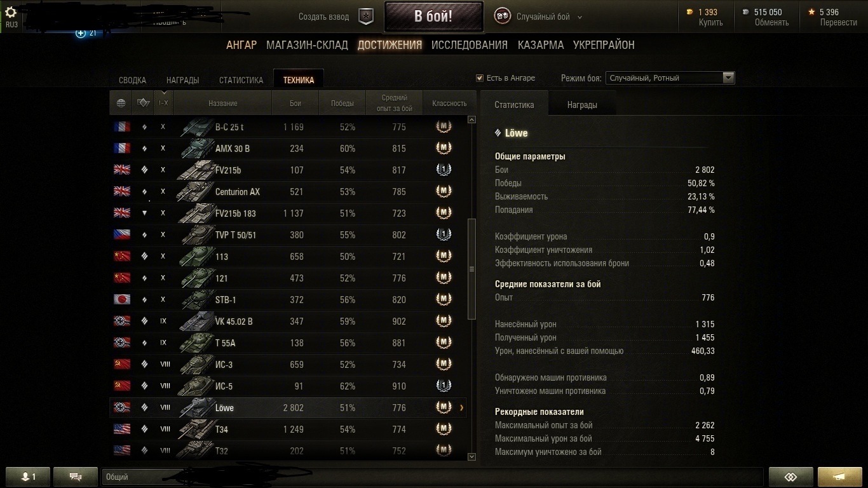Click the diamond arrows button at bottom right
Screen dimensions: 868x488
point(790,477)
